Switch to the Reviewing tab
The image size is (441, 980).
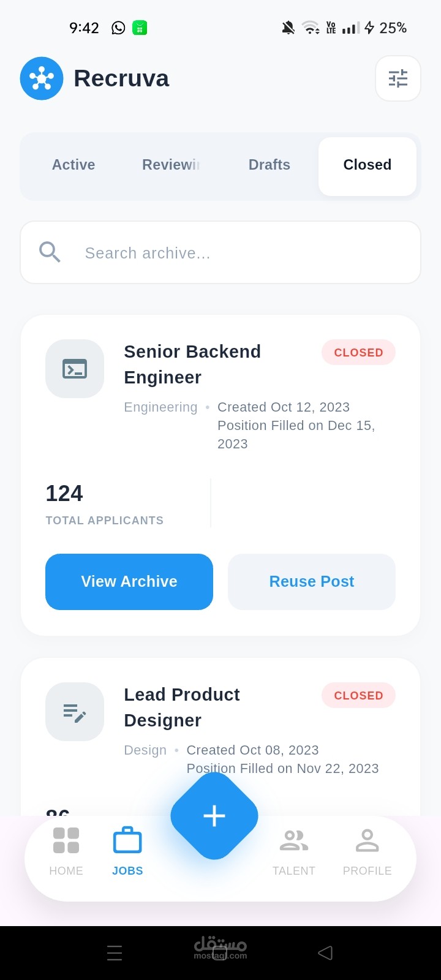171,165
